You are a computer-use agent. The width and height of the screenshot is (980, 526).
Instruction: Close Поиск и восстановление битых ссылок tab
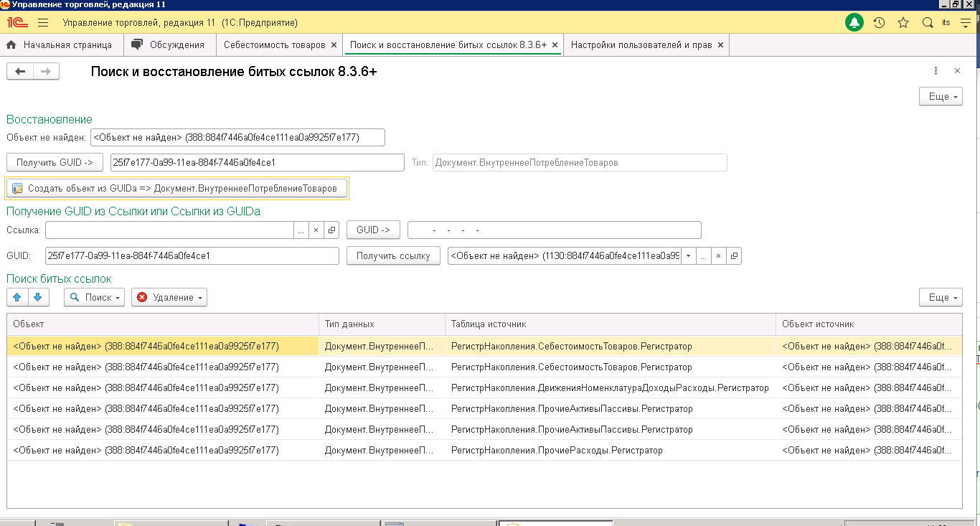[554, 44]
